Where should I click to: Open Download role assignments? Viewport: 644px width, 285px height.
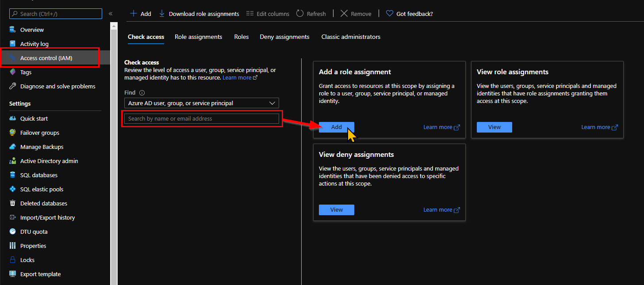point(199,13)
